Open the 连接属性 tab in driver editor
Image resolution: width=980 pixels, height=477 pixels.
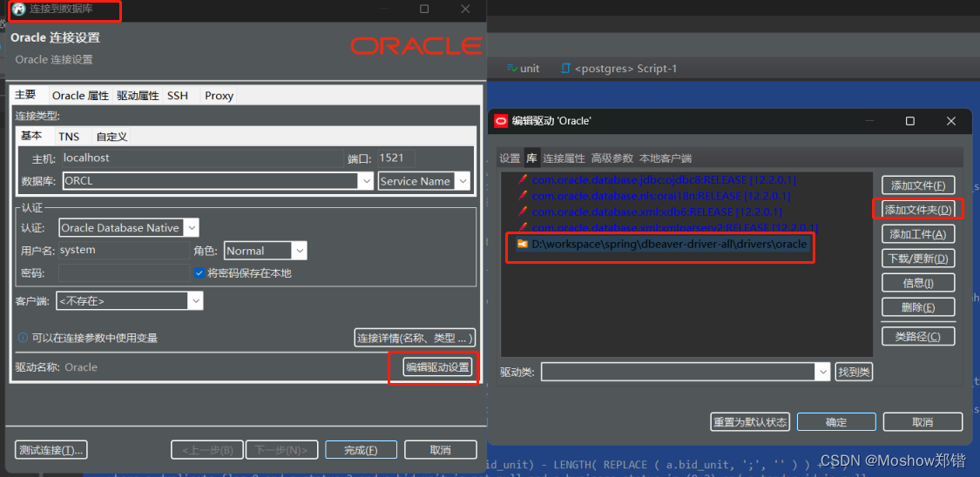point(564,158)
